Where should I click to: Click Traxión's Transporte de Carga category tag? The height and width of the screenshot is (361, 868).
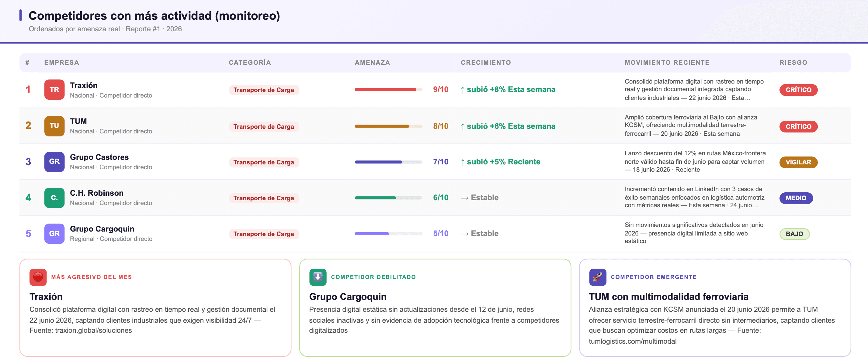coord(263,90)
